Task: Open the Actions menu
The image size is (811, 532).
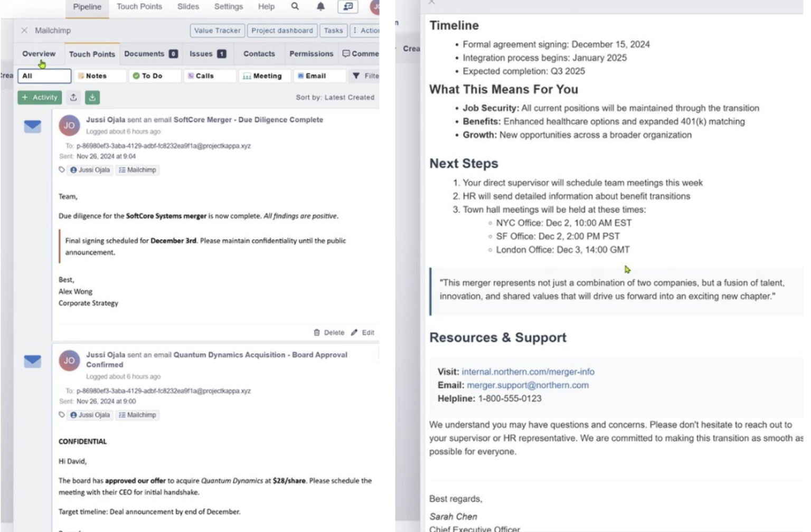Action: click(365, 31)
